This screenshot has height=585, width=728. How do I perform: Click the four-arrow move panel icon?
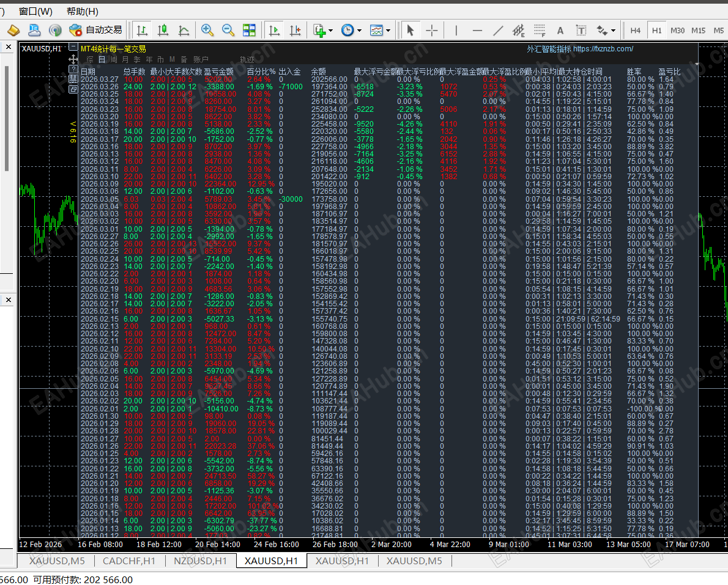73,59
